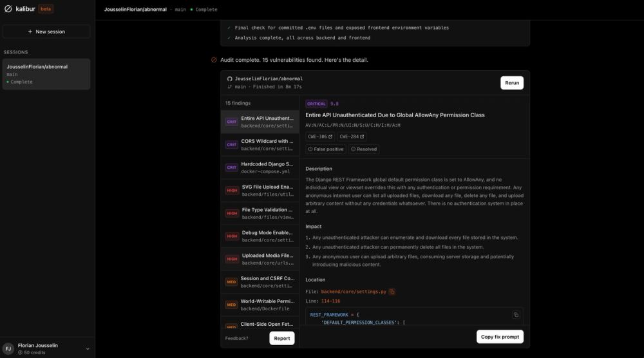Select the File Type Validation finding

(260, 214)
